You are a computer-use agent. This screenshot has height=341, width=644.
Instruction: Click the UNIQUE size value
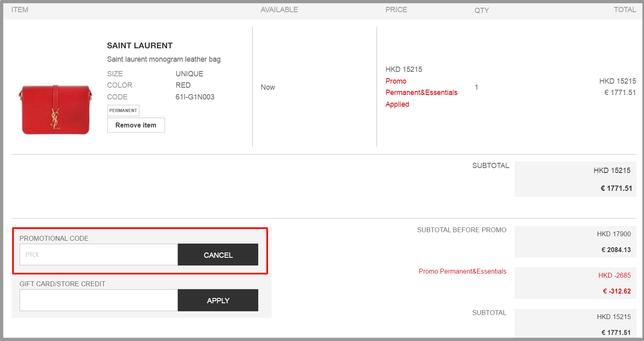(190, 74)
